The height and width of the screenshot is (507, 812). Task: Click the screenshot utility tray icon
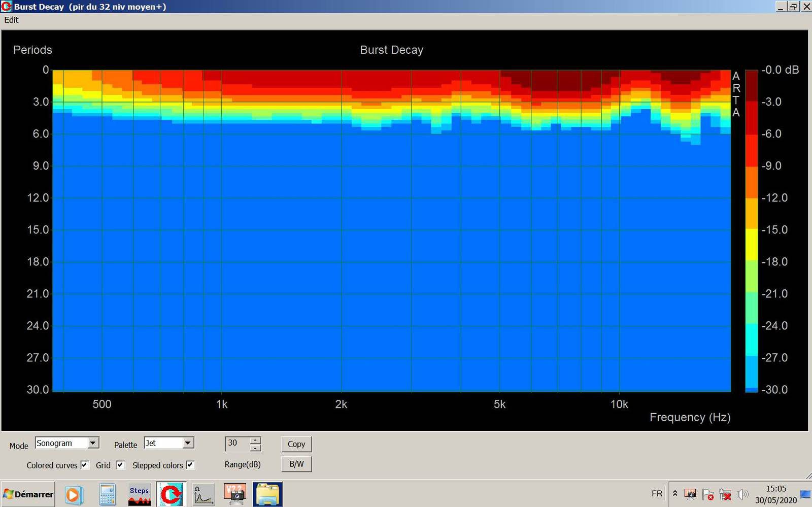pos(690,494)
